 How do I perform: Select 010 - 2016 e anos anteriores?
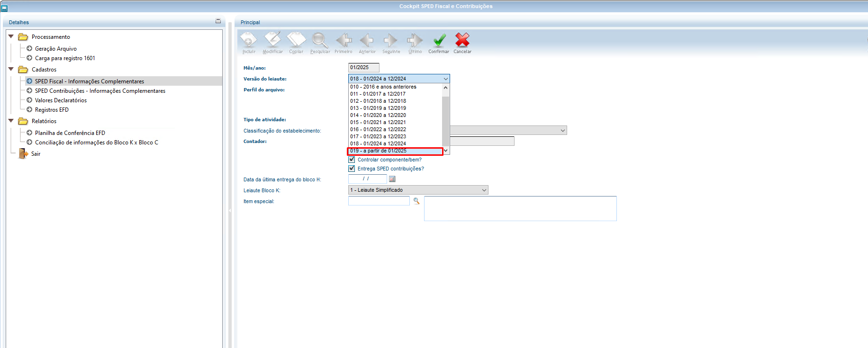pyautogui.click(x=395, y=87)
